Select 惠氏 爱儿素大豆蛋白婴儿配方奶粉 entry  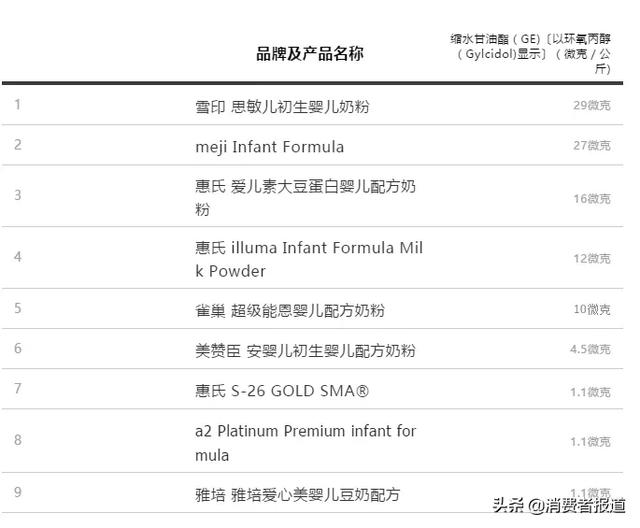coord(312,196)
